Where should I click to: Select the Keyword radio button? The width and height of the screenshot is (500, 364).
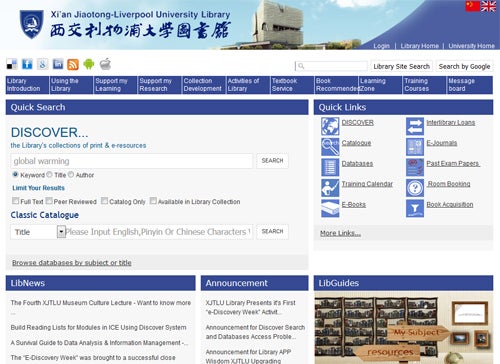(x=15, y=174)
